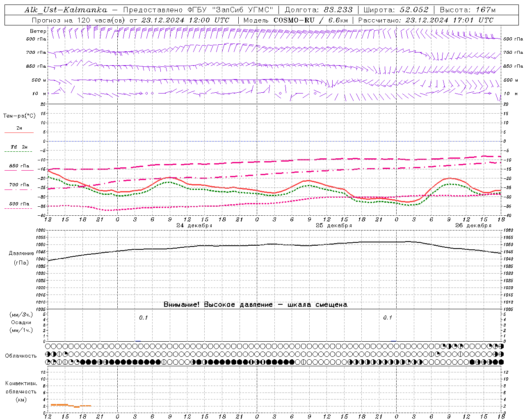Click the station name Alk_Ust-Kalmanka
The image size is (525, 420).
66,10
